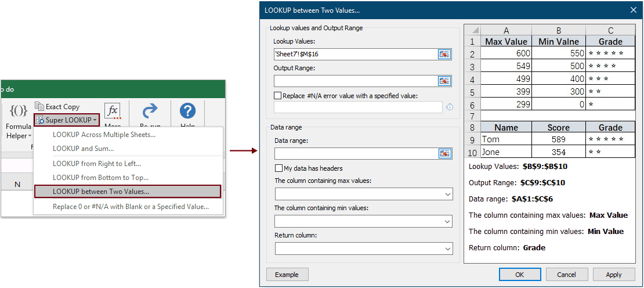Click the Formula Helper braces icon
644x288 pixels.
[x=19, y=111]
